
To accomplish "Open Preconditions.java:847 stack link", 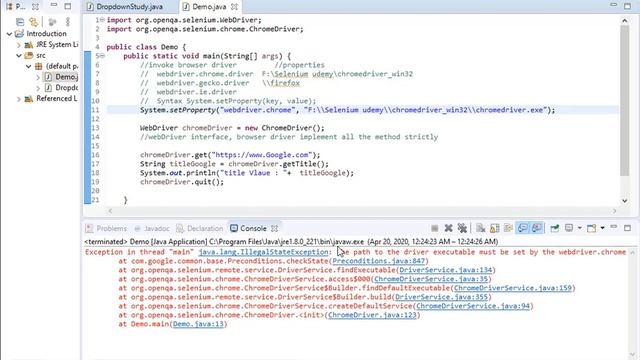I will click(379, 261).
